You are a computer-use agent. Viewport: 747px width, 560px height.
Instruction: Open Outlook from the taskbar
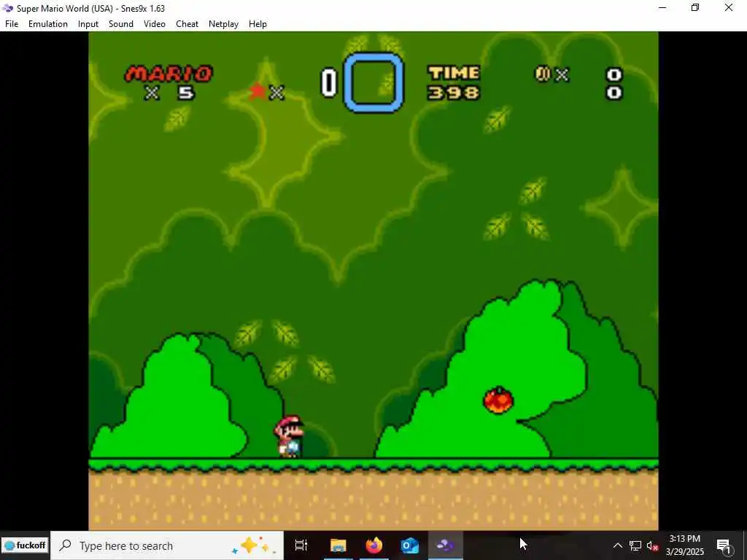pyautogui.click(x=409, y=545)
